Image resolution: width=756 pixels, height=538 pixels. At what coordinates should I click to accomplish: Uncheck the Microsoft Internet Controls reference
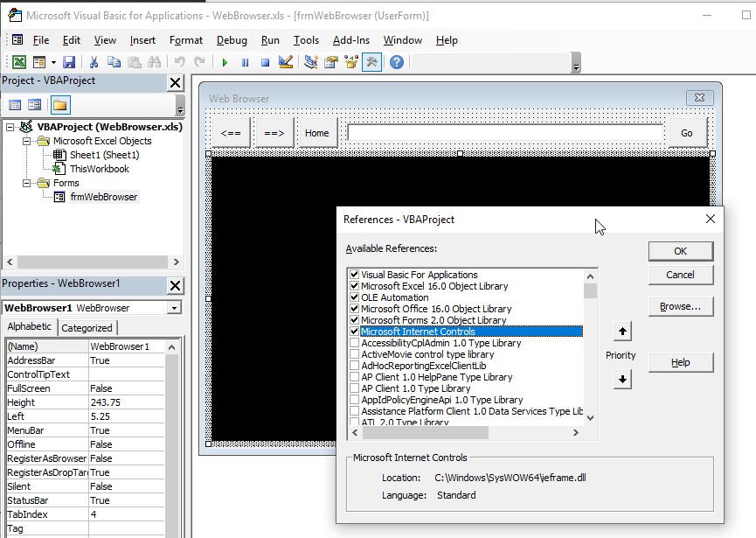(354, 332)
